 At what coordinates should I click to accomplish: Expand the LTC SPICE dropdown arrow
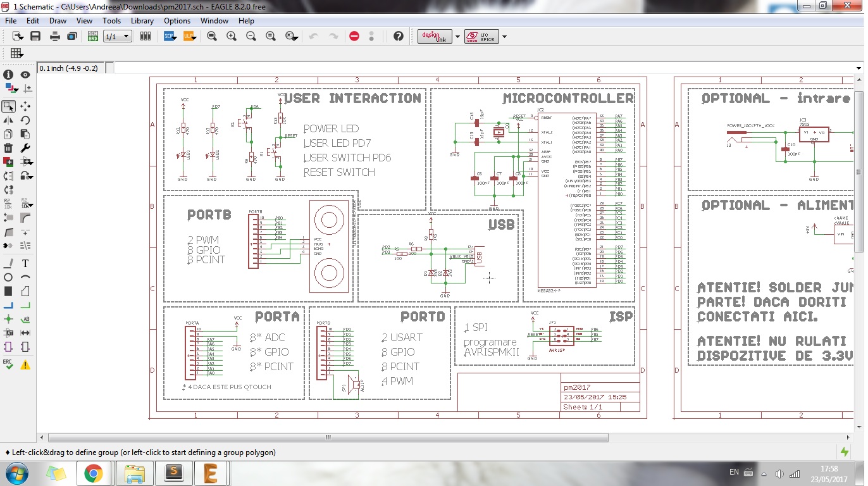pos(504,37)
